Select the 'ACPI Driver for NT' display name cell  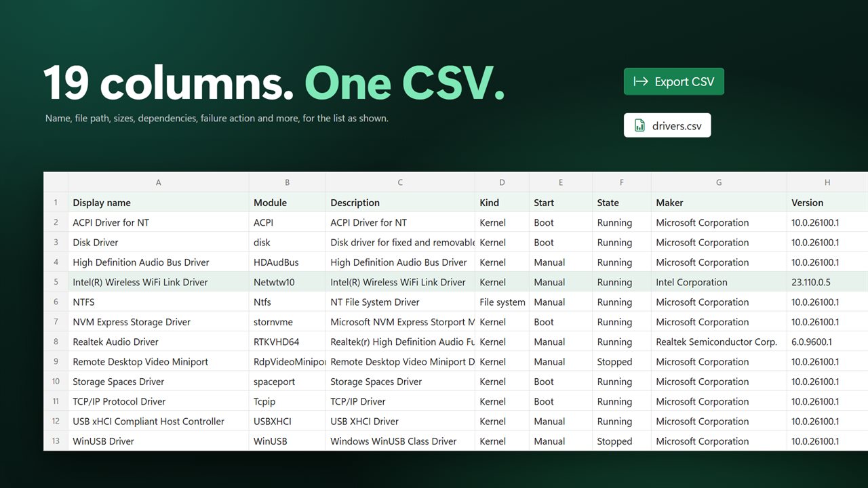[159, 222]
